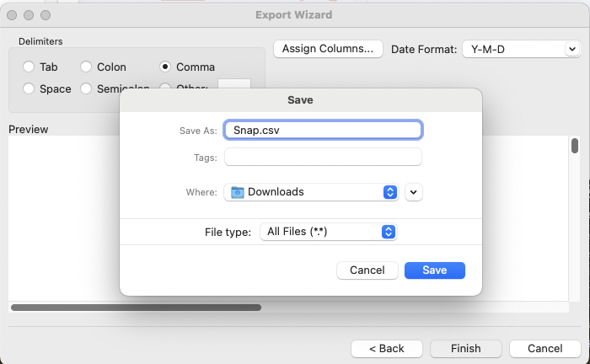
Task: Choose the Semicolon delimiter radio button
Action: pyautogui.click(x=86, y=88)
